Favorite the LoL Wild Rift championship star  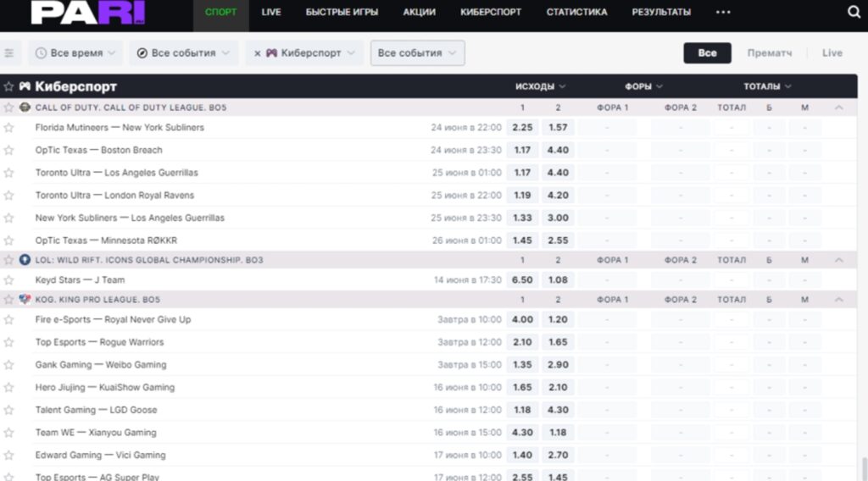[8, 260]
